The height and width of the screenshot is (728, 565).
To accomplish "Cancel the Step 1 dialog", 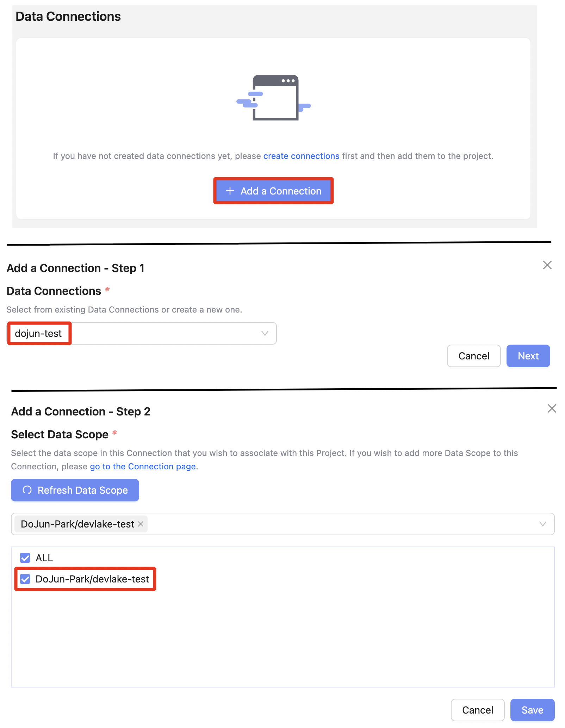I will click(474, 356).
